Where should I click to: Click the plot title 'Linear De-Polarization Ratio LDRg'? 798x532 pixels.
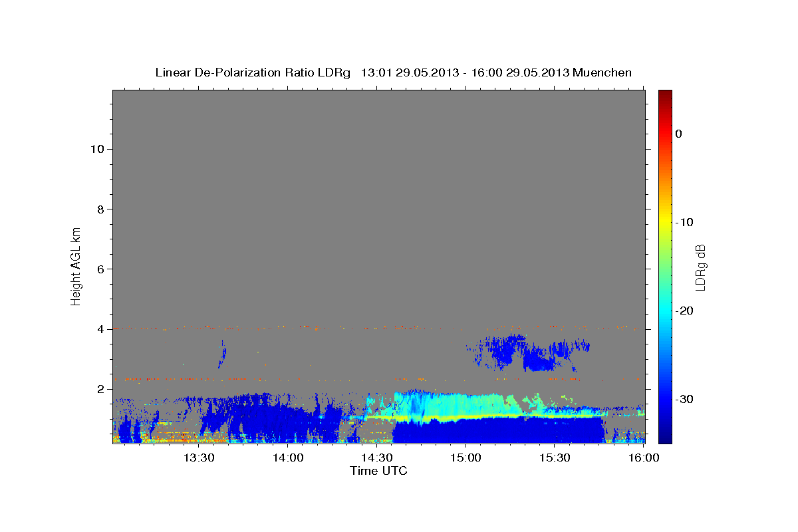click(253, 72)
